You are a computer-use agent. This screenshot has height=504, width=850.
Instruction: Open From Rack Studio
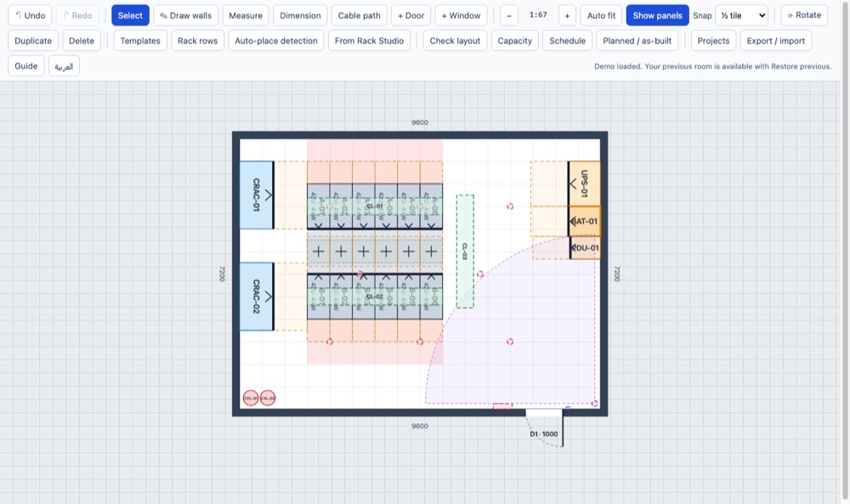pyautogui.click(x=369, y=41)
